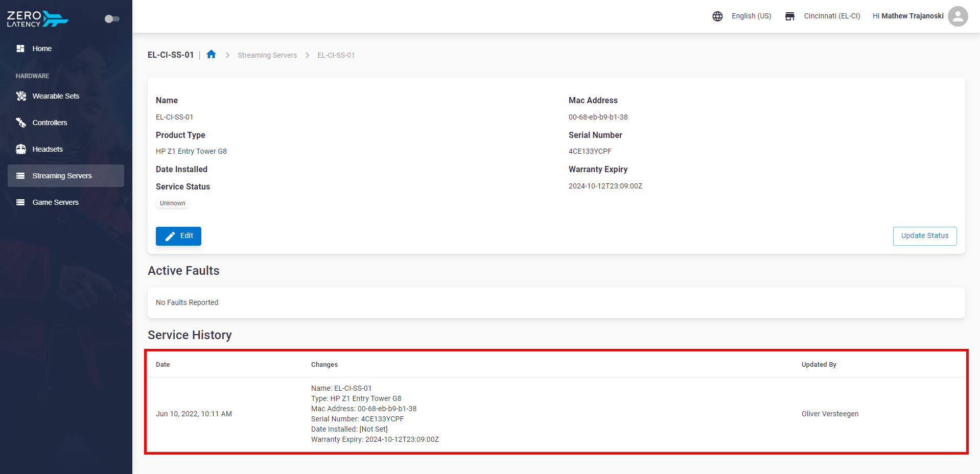Screen dimensions: 980x474
Task: Click the Streaming Servers sidebar icon
Action: pos(20,176)
